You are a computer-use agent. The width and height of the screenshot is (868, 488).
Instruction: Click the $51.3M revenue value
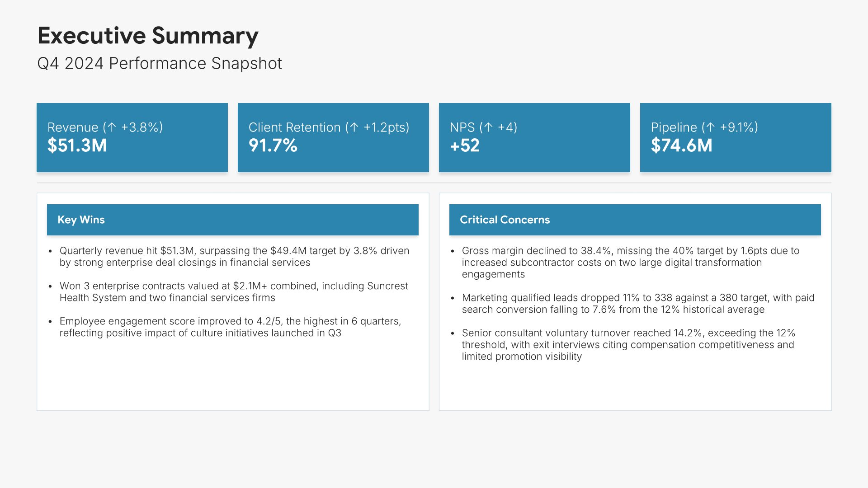coord(77,145)
